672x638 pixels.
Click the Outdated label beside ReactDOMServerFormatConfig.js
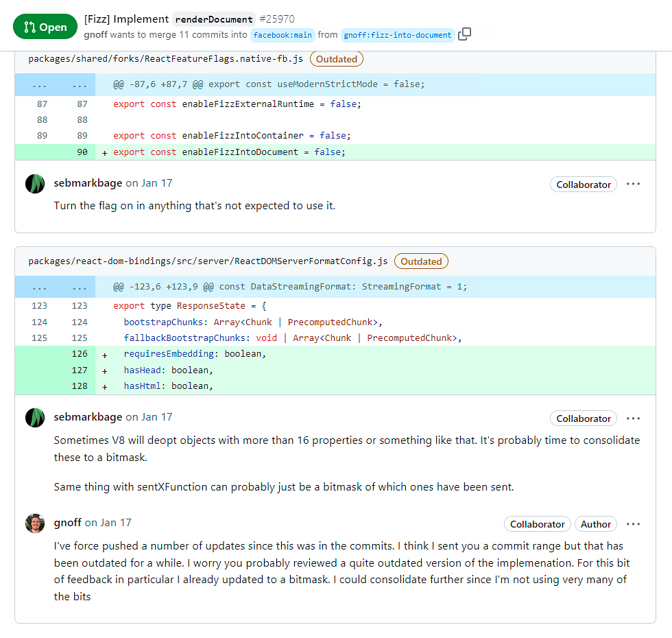click(421, 261)
